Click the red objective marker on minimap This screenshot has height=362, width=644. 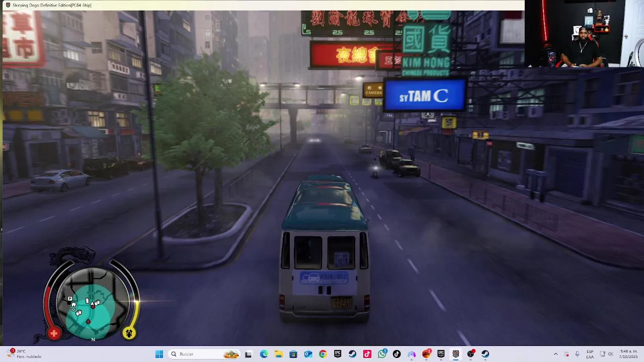coord(89,321)
